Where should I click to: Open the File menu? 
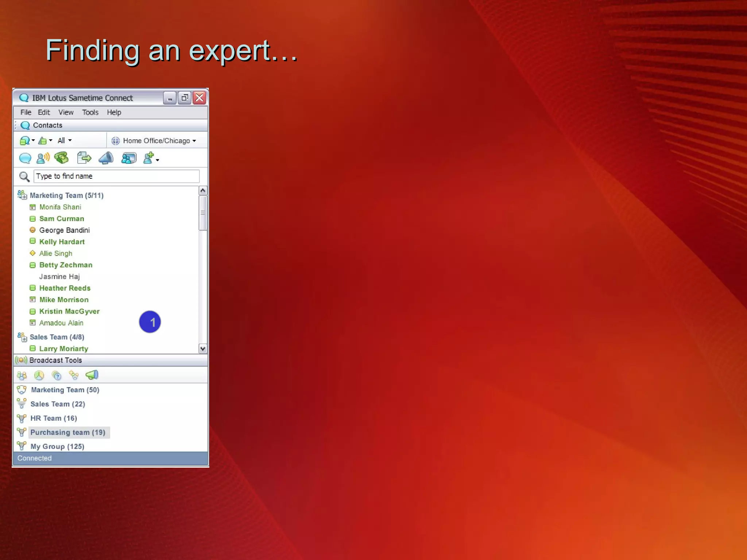tap(26, 112)
